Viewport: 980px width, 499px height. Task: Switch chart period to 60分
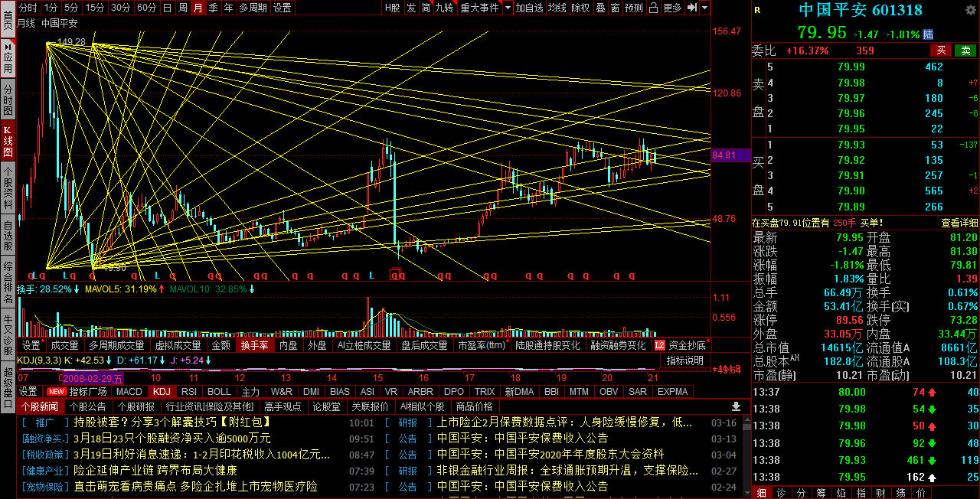[x=146, y=8]
